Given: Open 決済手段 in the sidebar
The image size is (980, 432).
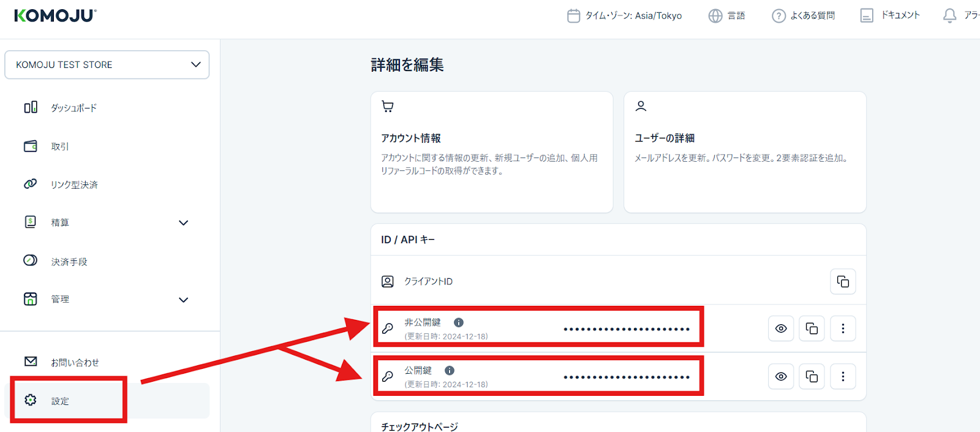Looking at the screenshot, I should click(x=69, y=262).
